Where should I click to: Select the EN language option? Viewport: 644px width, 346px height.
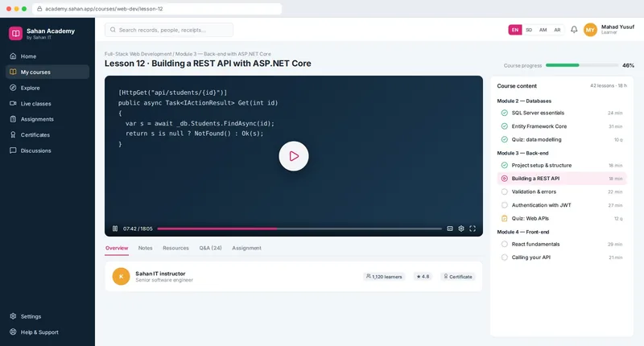(515, 30)
